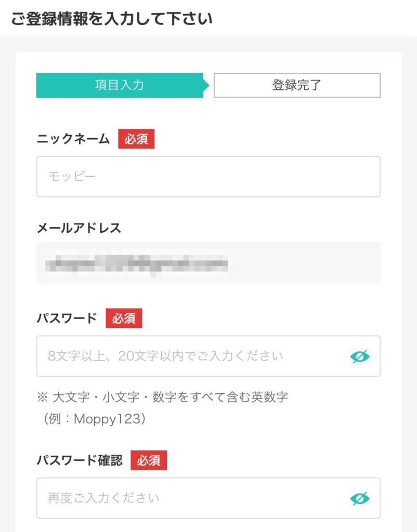Show password in パスワード確認 field via eye icon
Screen dimensions: 417x532
(x=360, y=499)
